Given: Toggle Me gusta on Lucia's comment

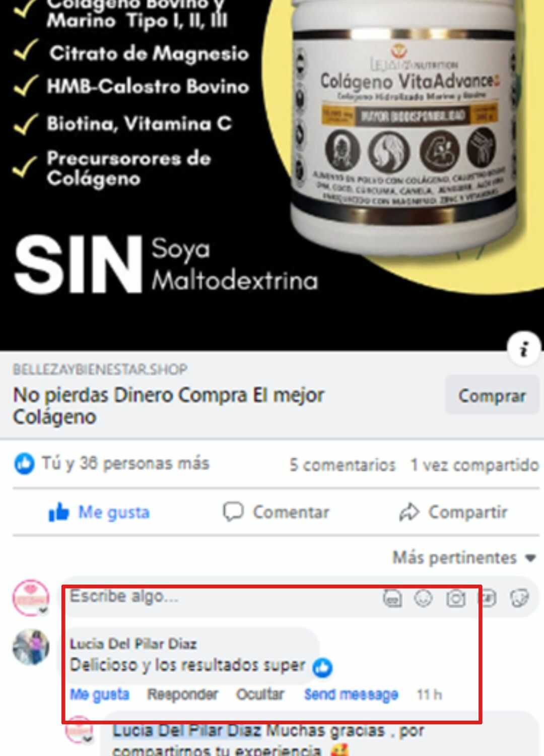Looking at the screenshot, I should click(99, 694).
